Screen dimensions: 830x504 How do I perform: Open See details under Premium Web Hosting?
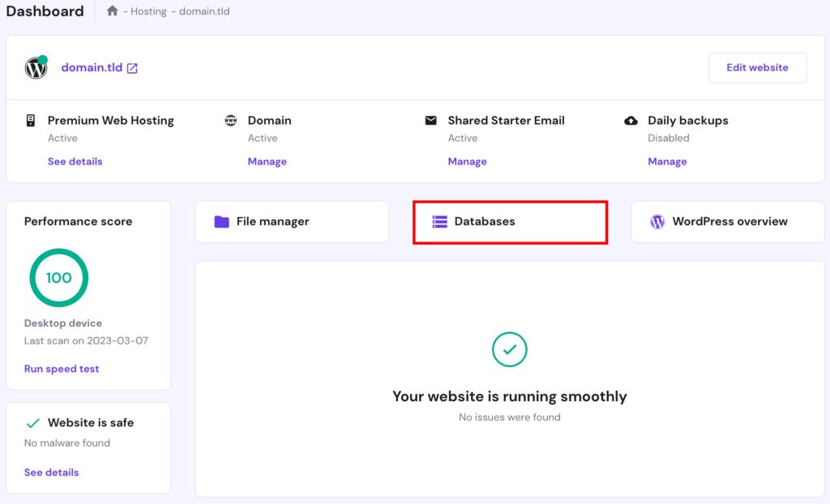[x=75, y=160]
